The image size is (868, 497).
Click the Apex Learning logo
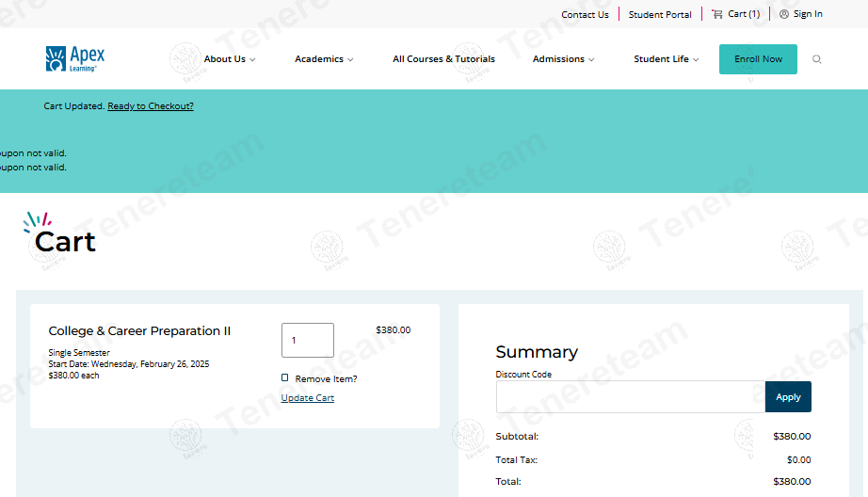pos(75,58)
